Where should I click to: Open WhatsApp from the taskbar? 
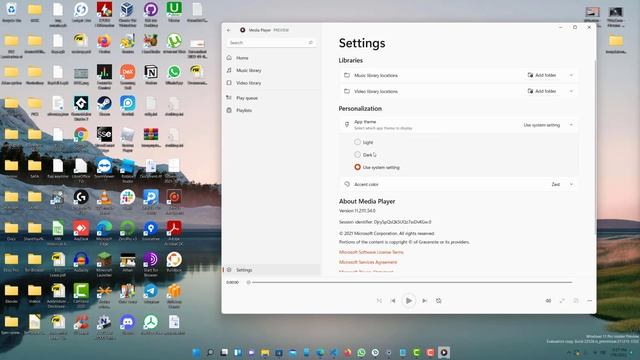point(361,352)
